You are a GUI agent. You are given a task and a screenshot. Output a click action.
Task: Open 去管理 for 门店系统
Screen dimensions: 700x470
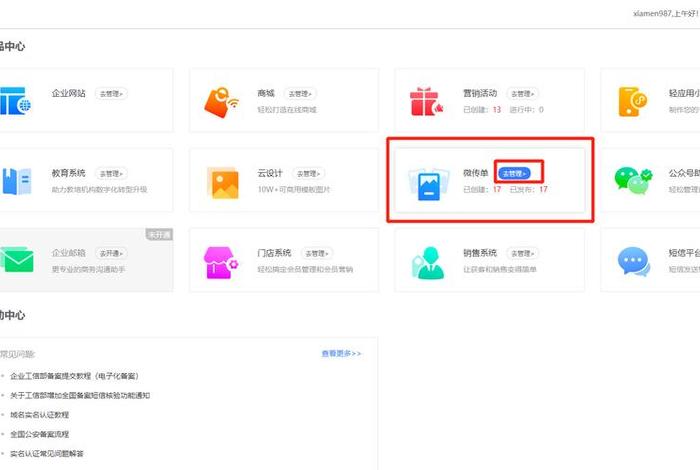coord(317,253)
